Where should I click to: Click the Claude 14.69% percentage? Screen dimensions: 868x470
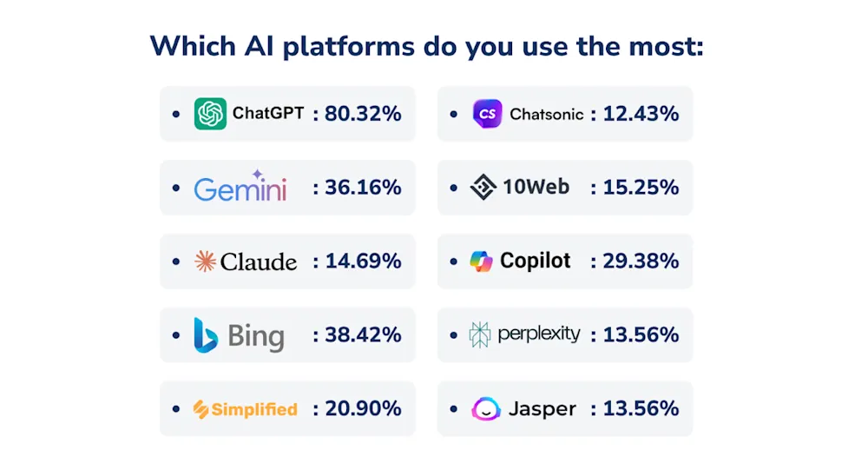click(x=363, y=261)
